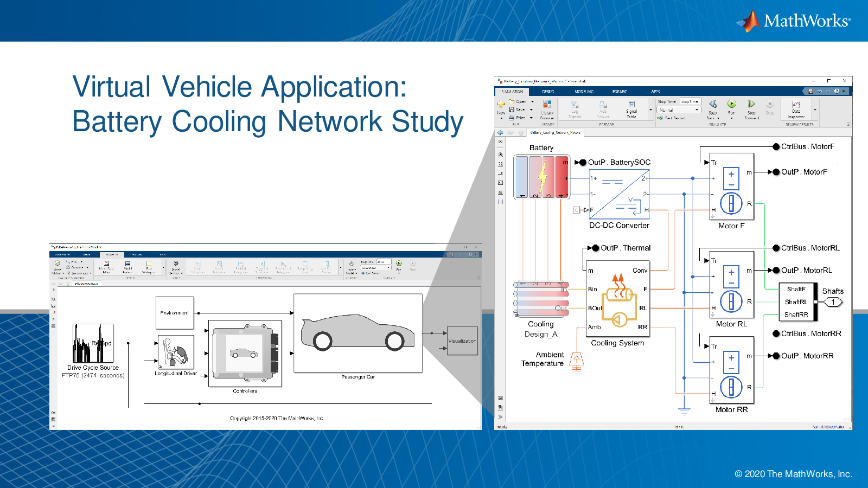Click Base Workspace in the left window

pos(149,267)
